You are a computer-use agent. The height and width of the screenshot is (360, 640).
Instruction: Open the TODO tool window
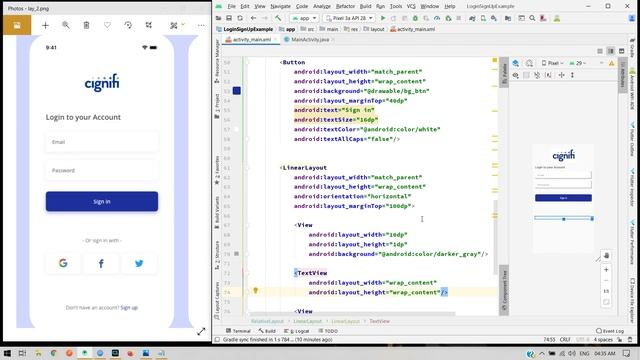328,331
